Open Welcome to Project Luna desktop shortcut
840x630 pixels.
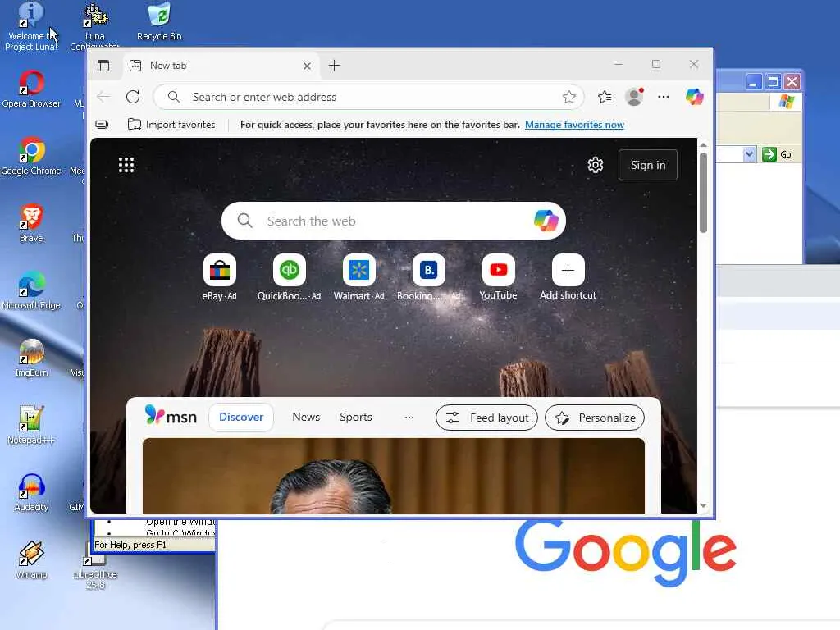coord(30,27)
